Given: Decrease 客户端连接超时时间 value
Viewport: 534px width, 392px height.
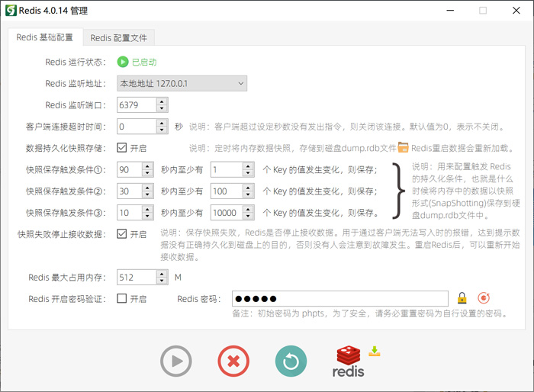Looking at the screenshot, I should coord(162,130).
